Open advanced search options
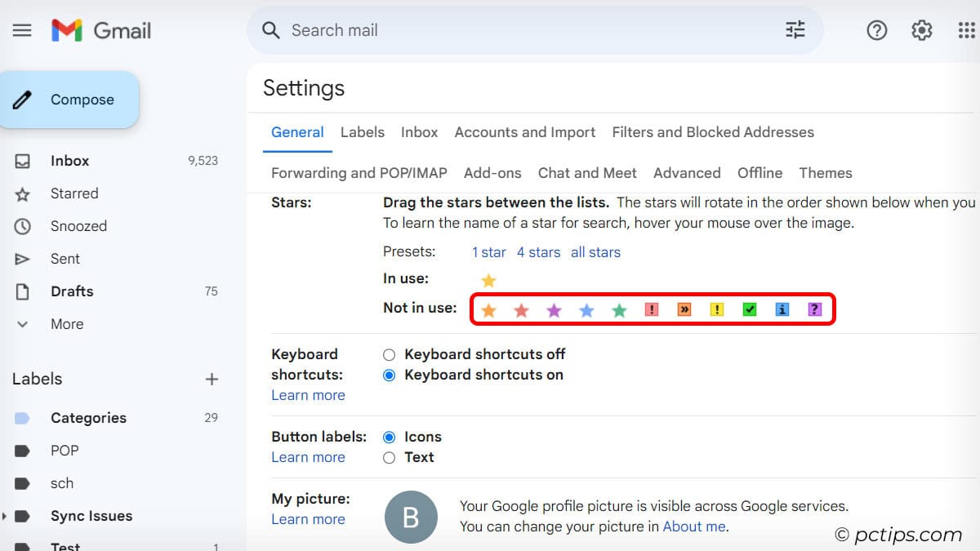Viewport: 980px width, 551px height. 794,29
